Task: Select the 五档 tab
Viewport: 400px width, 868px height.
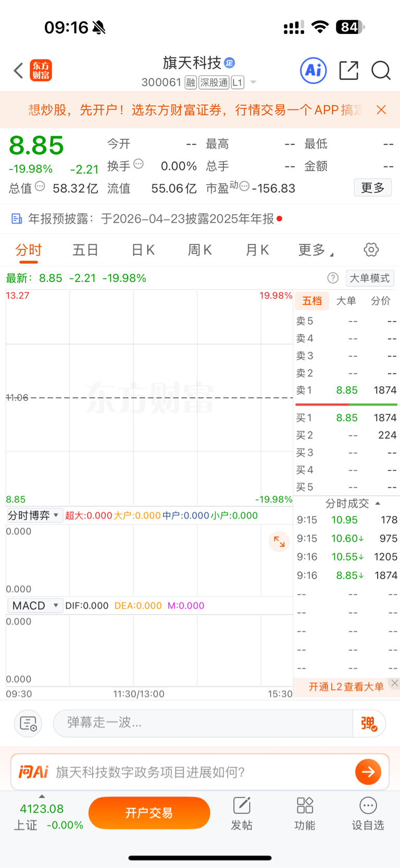Action: point(312,301)
